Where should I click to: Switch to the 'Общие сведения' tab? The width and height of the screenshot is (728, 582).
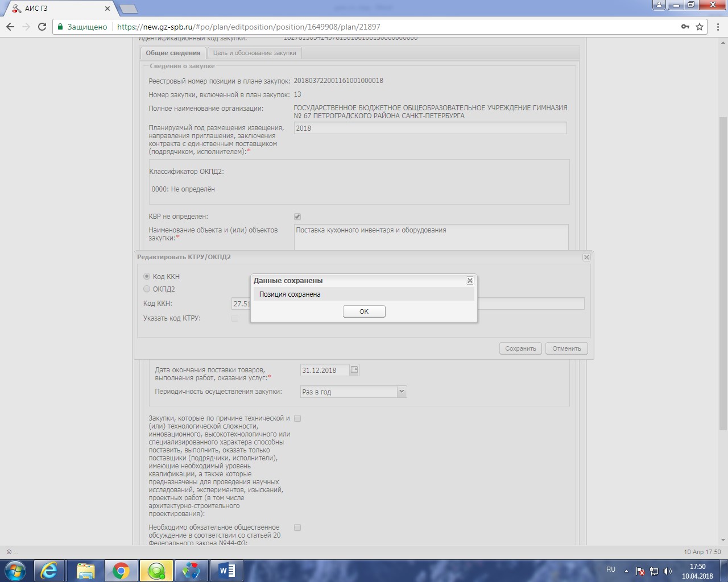click(x=173, y=53)
